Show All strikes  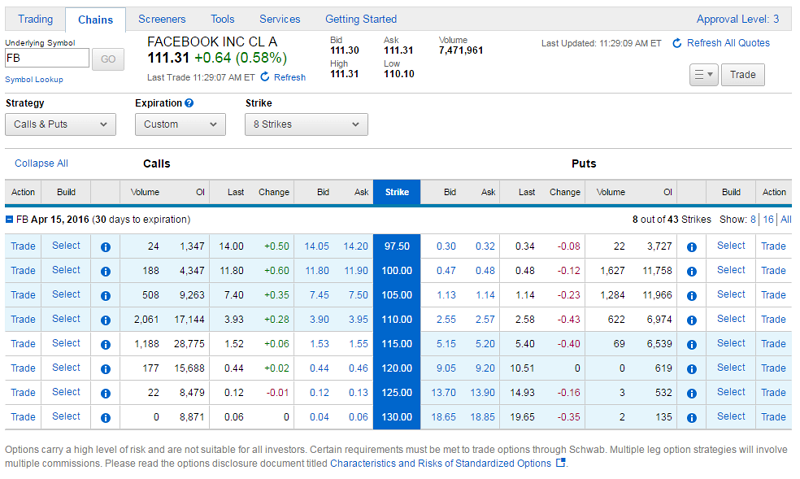(x=786, y=219)
